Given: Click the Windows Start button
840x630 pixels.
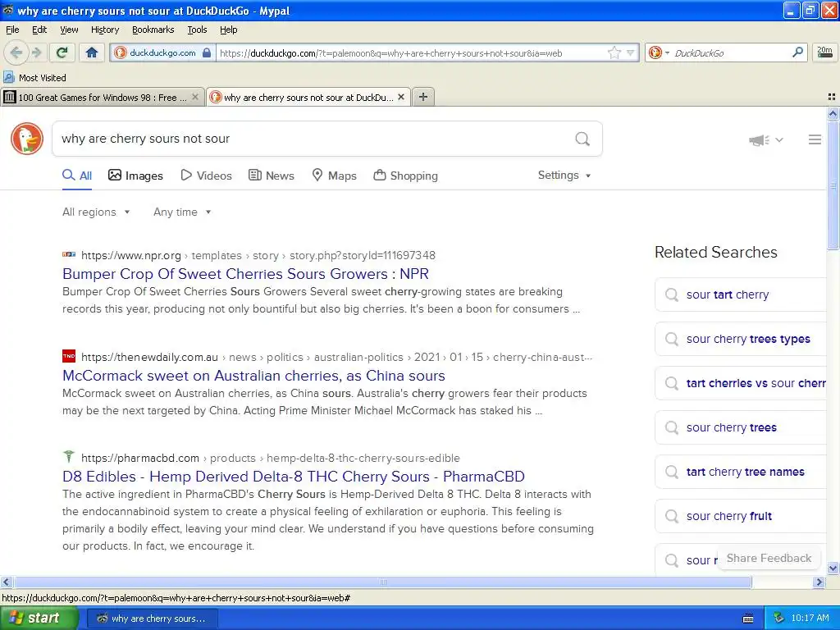Looking at the screenshot, I should click(39, 619).
